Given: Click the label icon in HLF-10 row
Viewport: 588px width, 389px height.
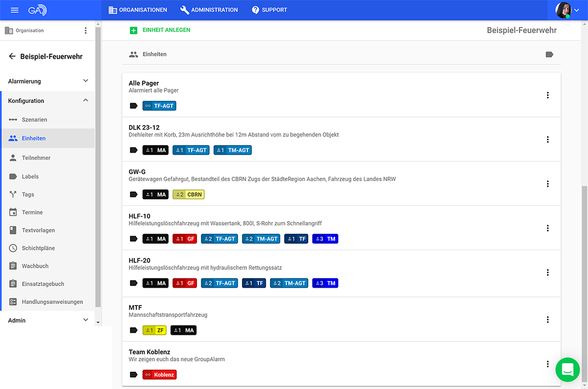Looking at the screenshot, I should (x=134, y=239).
